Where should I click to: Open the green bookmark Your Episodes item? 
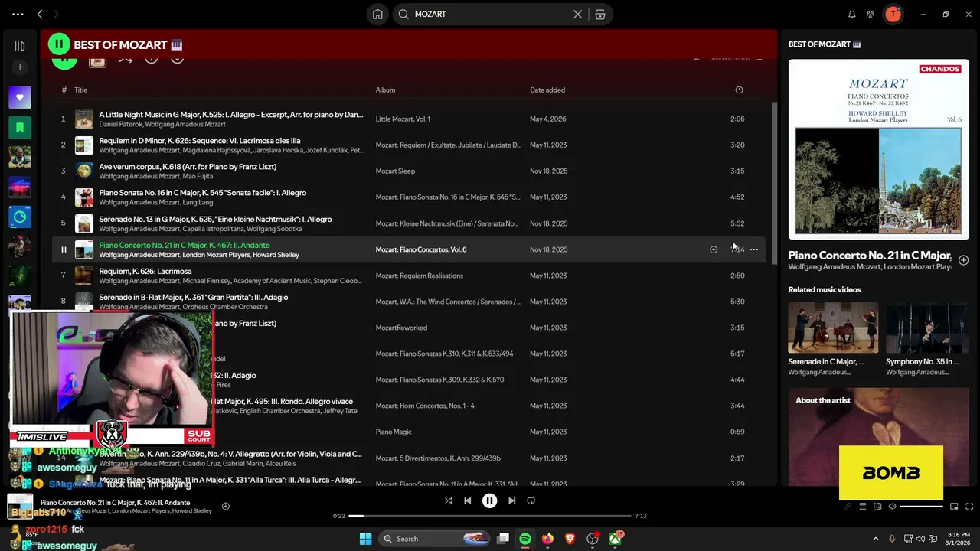click(20, 127)
